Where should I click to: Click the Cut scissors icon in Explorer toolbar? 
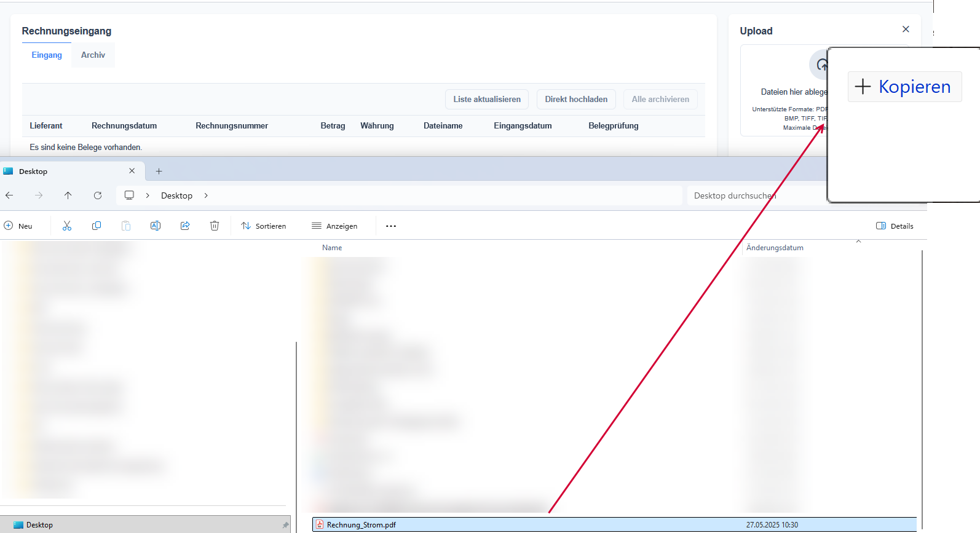click(x=67, y=226)
